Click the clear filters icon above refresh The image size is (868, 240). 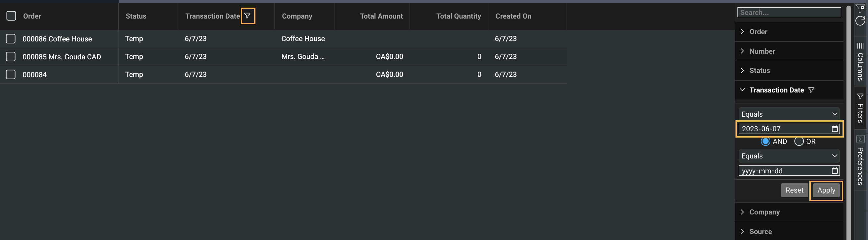(860, 8)
